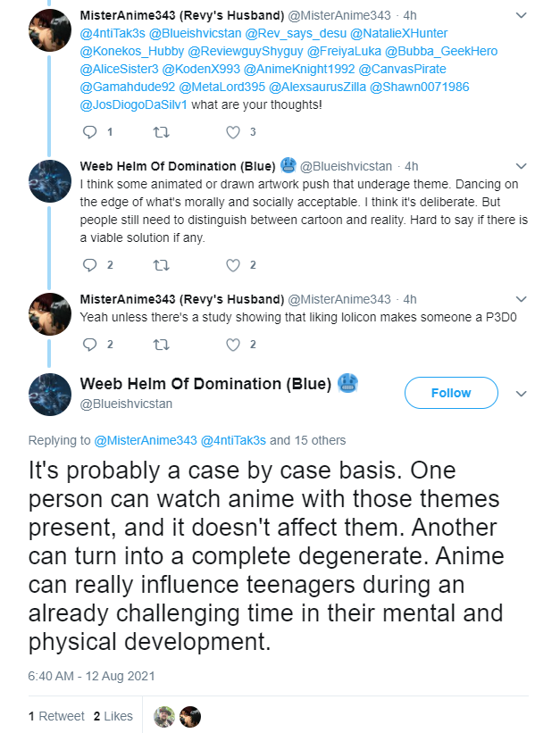Click reply icon on Blue's underage theme tweet

(x=89, y=265)
